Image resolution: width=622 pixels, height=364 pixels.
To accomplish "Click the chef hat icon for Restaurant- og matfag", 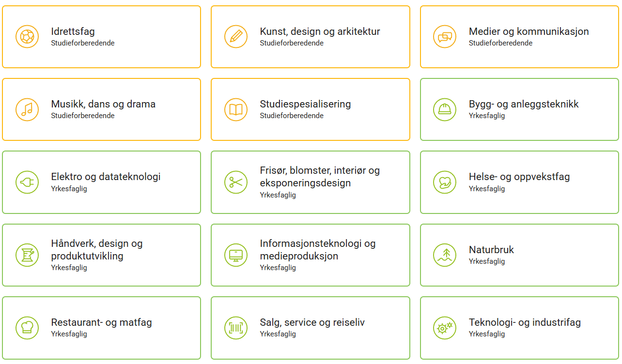I will click(27, 328).
